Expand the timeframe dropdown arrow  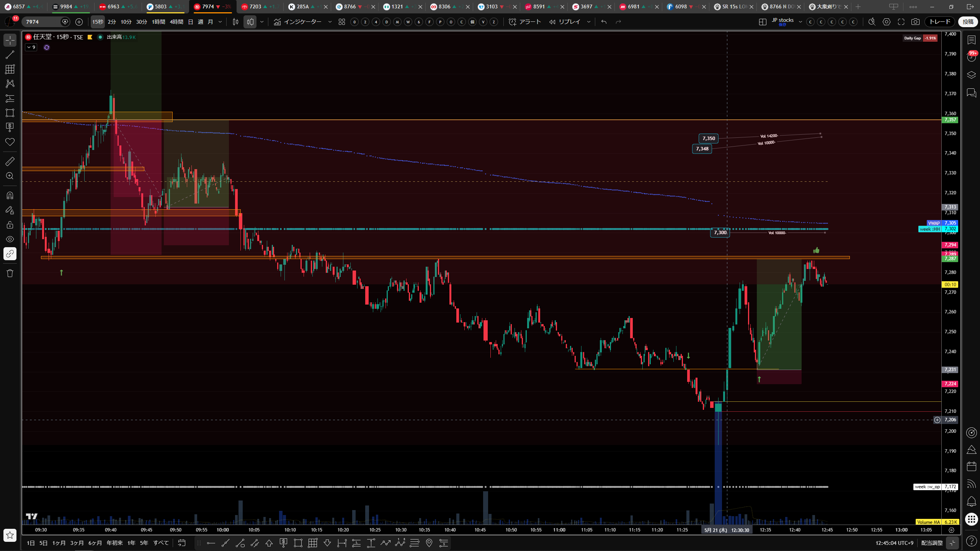(x=220, y=22)
